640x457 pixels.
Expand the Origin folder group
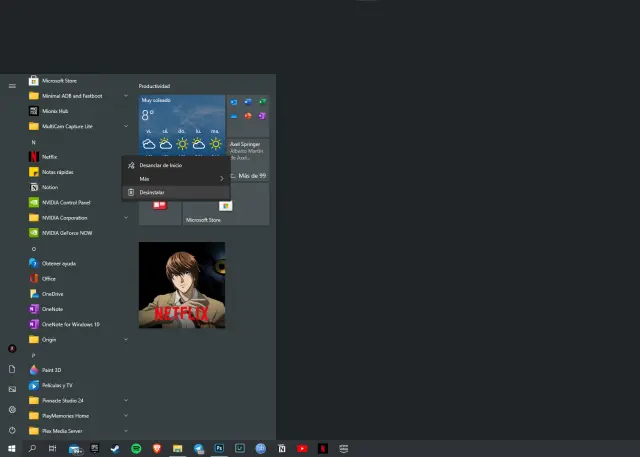point(126,339)
